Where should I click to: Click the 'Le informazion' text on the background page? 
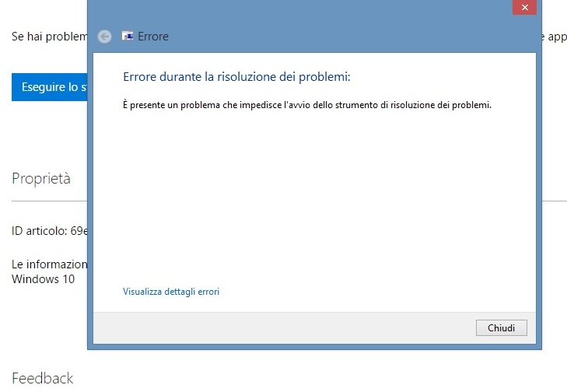point(50,264)
